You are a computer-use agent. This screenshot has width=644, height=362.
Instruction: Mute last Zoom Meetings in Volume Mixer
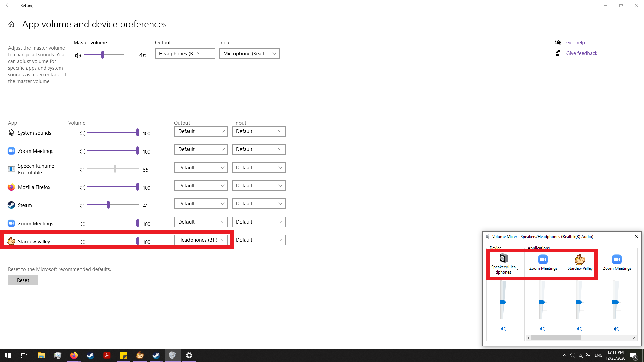[x=616, y=329]
